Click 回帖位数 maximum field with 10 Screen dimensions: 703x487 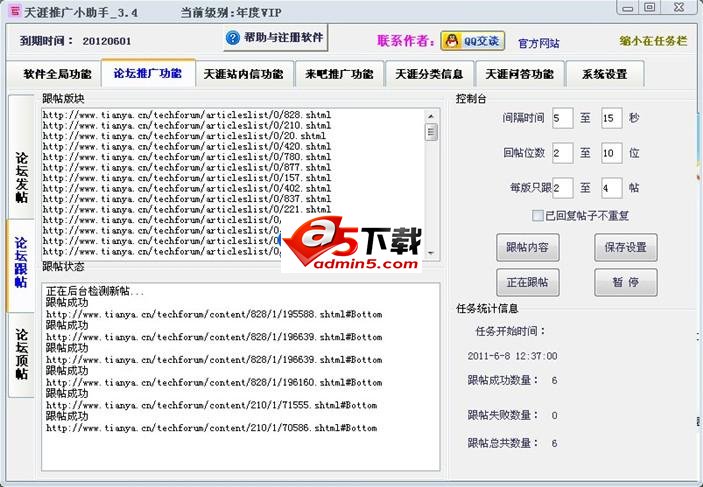(612, 153)
